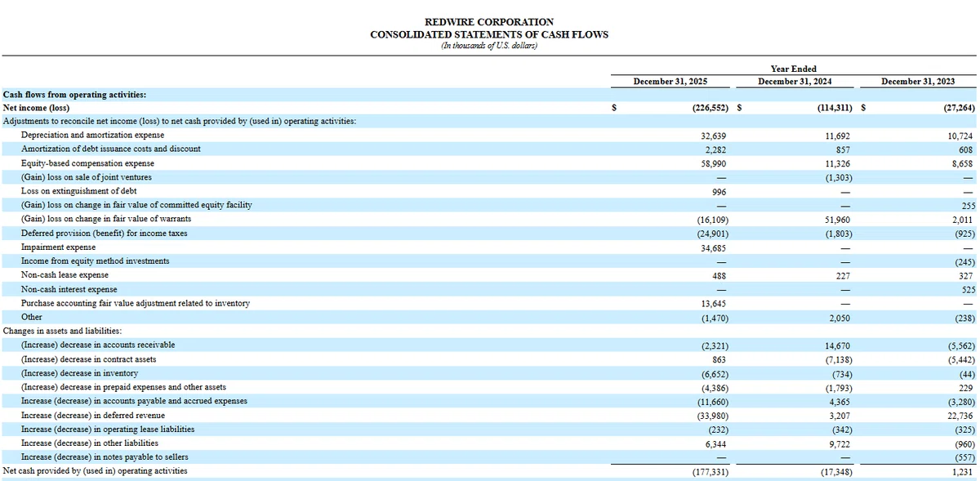Select the value 2,282
Screen dimensions: 980x481
coord(716,149)
